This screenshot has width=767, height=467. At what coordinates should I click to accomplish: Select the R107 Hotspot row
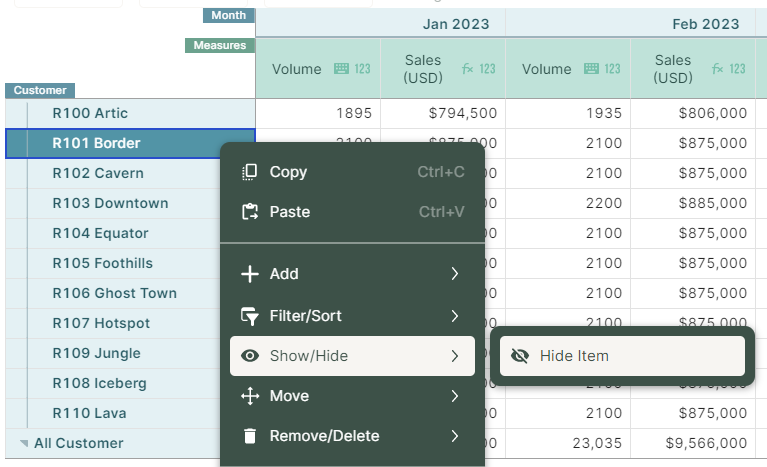pyautogui.click(x=113, y=323)
